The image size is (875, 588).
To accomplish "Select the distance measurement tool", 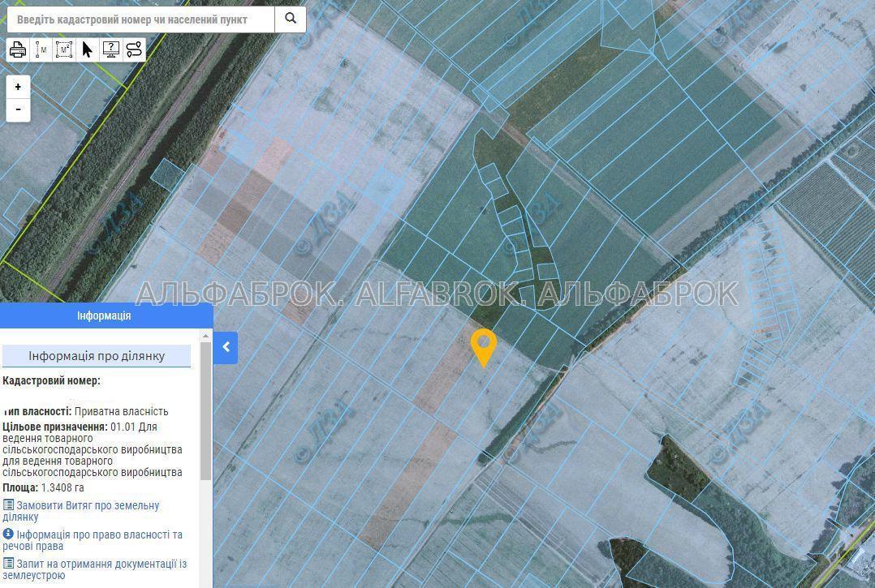I will [x=41, y=49].
